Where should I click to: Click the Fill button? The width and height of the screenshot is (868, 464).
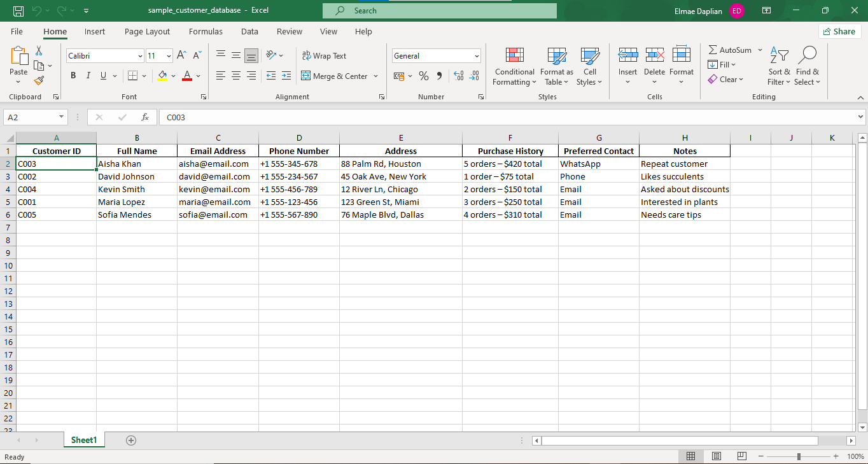point(722,64)
